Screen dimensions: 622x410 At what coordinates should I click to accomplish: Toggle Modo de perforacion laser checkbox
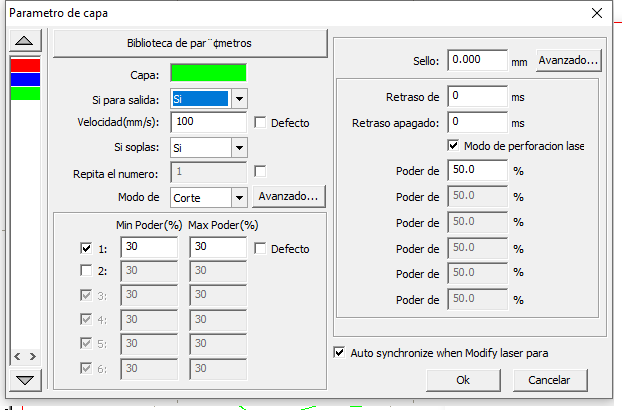click(x=453, y=145)
